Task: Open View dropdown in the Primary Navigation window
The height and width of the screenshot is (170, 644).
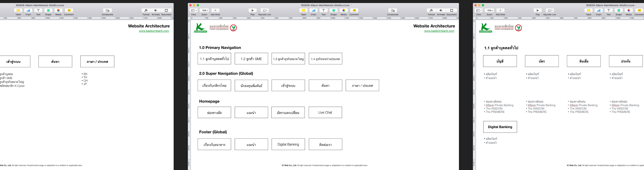Action: tap(193, 11)
